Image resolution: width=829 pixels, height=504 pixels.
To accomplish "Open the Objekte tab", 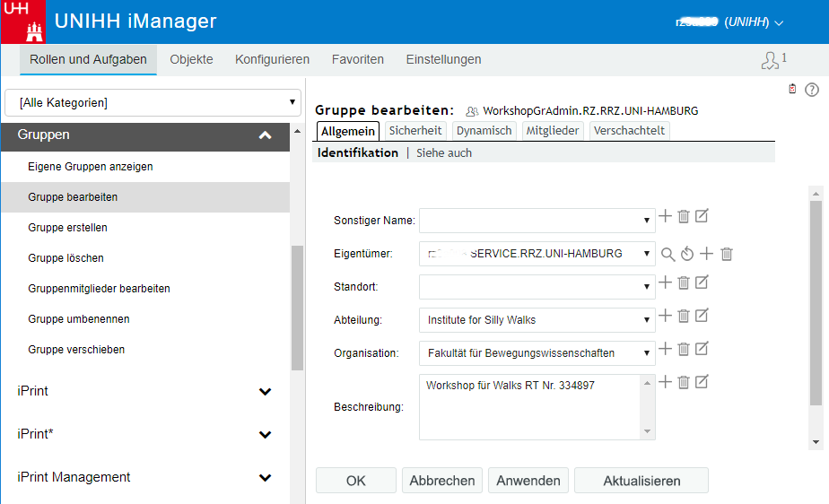I will pyautogui.click(x=191, y=60).
